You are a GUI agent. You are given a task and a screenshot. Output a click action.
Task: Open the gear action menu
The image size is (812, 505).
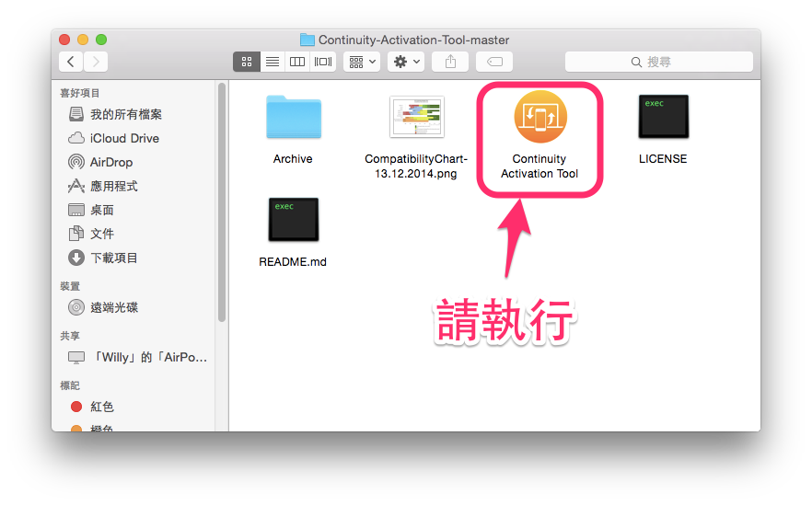(x=406, y=62)
